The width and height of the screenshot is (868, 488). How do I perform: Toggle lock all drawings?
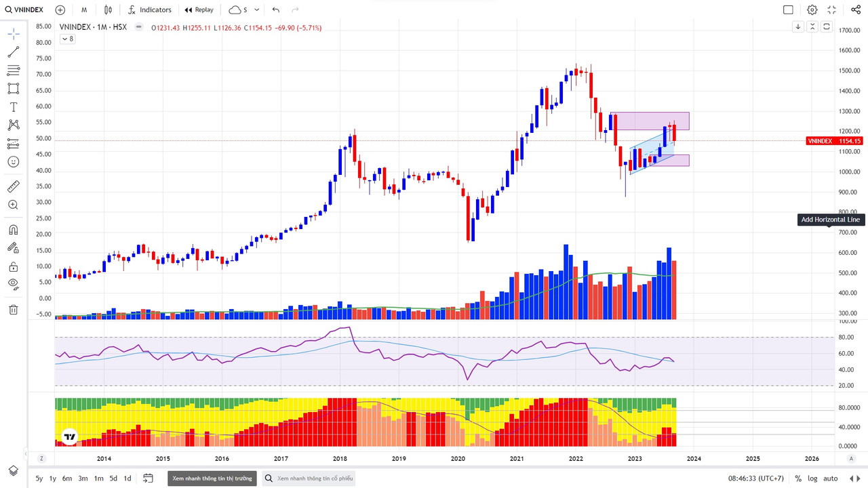coord(14,266)
